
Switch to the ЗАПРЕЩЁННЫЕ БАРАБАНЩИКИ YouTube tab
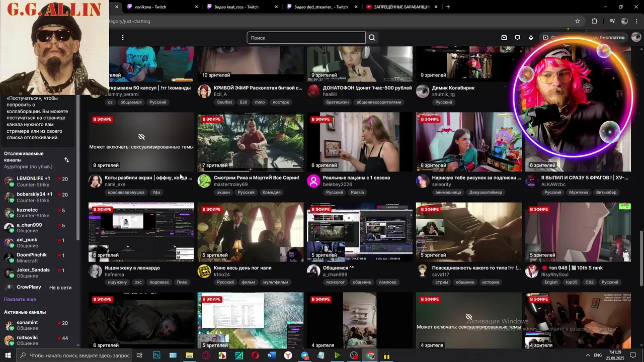click(x=401, y=7)
